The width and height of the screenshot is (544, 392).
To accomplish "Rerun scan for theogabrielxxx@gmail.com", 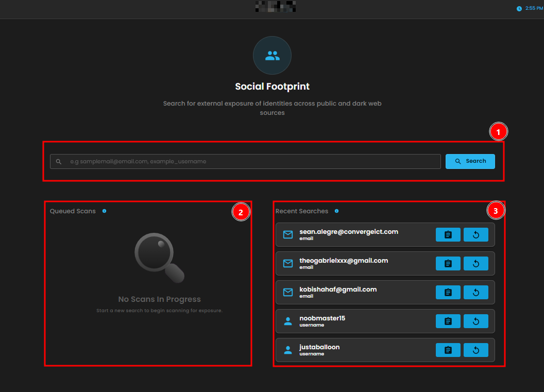I will pos(475,264).
